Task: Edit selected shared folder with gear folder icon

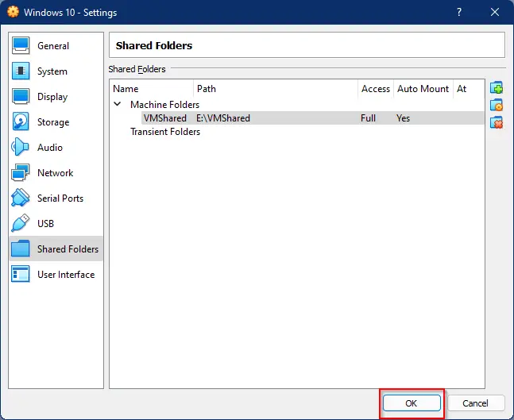Action: coord(497,105)
